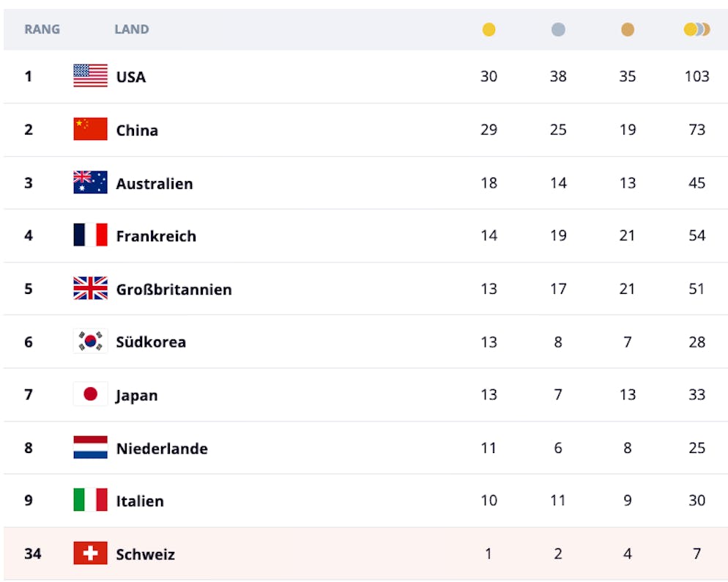Click the China flag icon
The image size is (728, 582).
pyautogui.click(x=90, y=130)
